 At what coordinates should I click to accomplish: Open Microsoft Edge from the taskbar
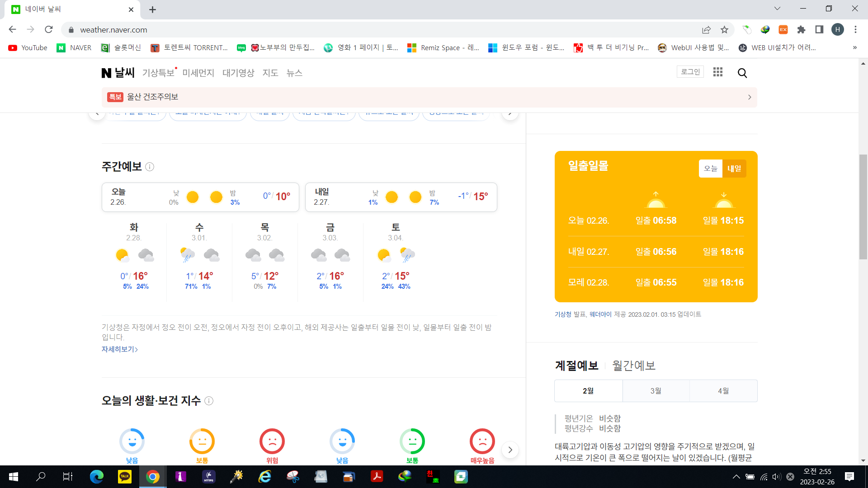click(x=97, y=477)
